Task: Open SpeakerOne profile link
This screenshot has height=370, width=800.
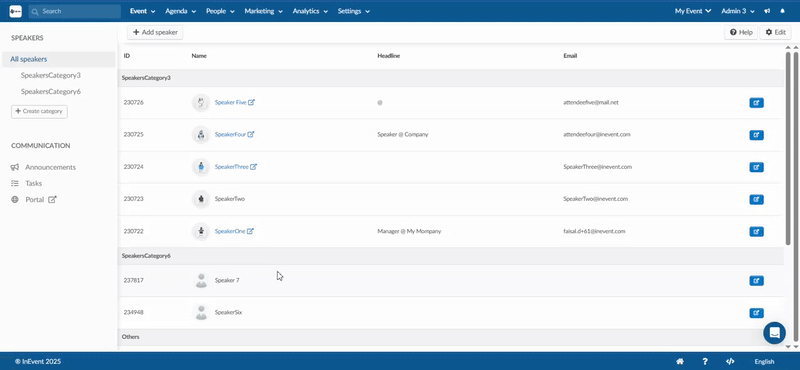Action: [230, 231]
